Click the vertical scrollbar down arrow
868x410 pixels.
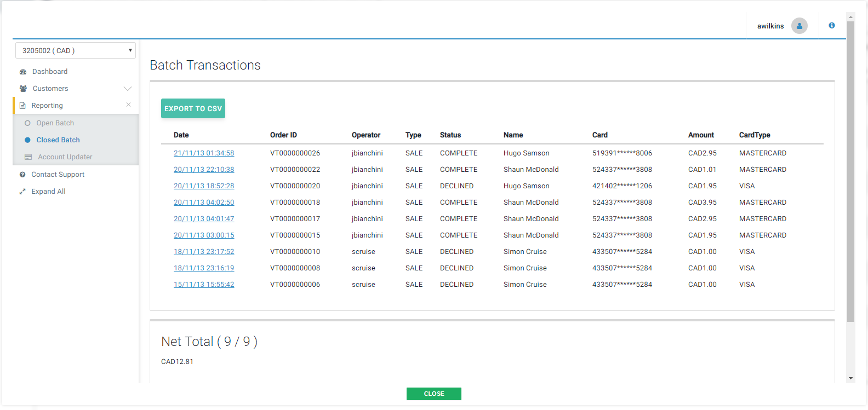click(850, 378)
